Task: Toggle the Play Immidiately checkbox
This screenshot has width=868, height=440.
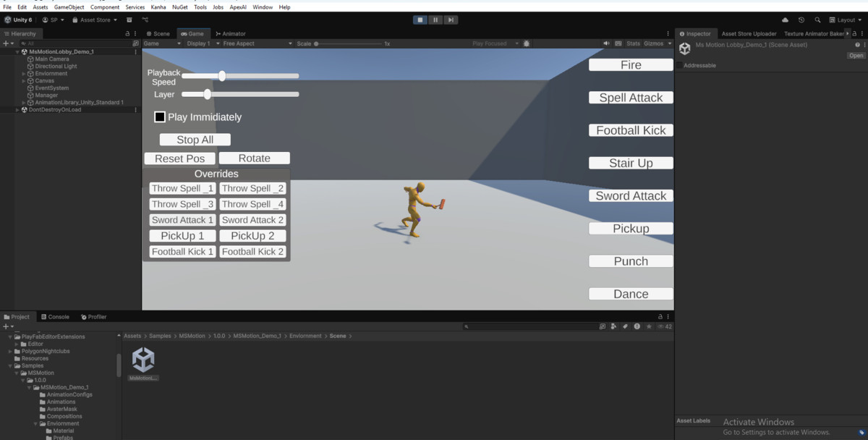Action: click(x=160, y=117)
